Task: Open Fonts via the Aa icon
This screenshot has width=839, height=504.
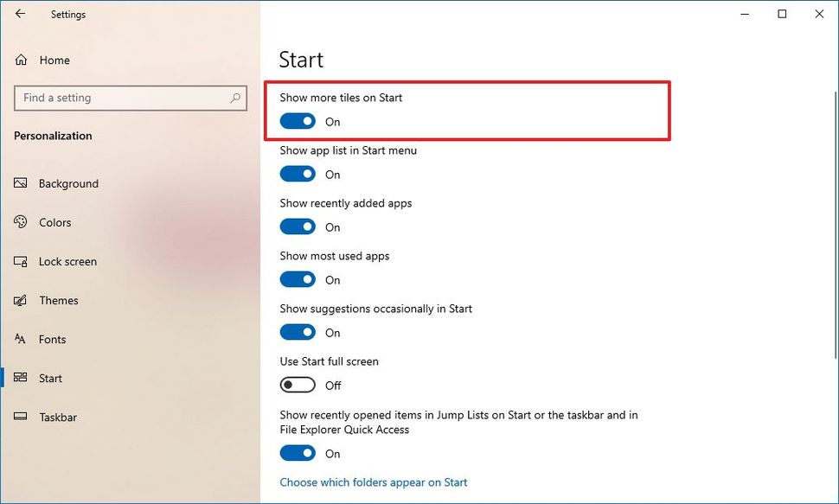Action: tap(21, 339)
